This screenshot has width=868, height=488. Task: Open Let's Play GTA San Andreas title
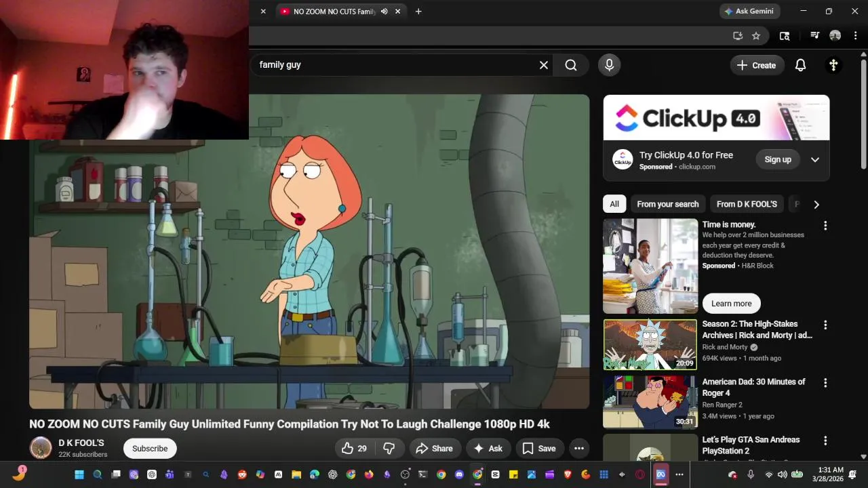(x=750, y=445)
